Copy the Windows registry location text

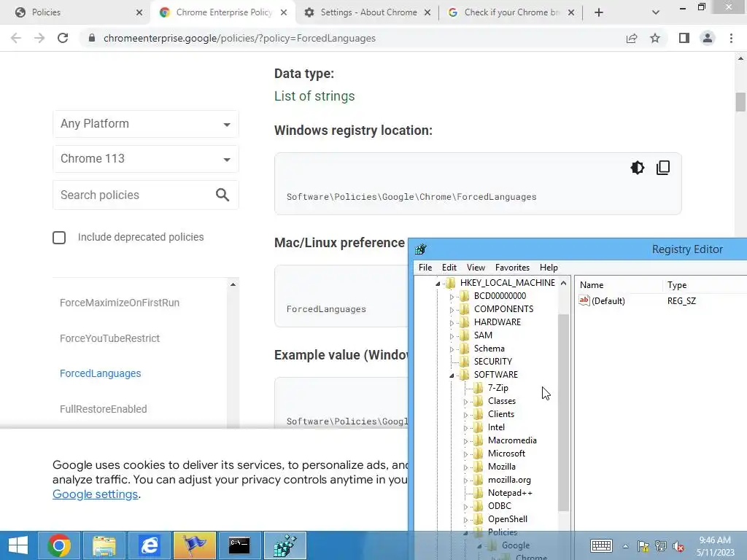[x=663, y=168]
